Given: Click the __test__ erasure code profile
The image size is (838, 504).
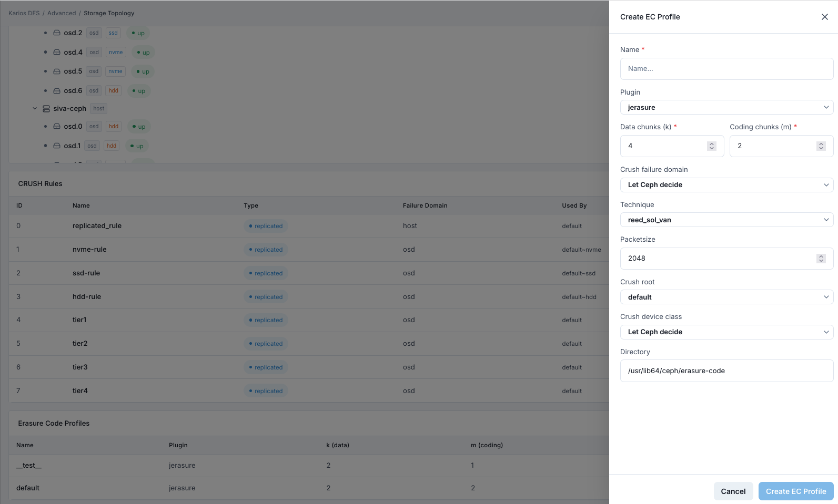Looking at the screenshot, I should click(x=29, y=466).
